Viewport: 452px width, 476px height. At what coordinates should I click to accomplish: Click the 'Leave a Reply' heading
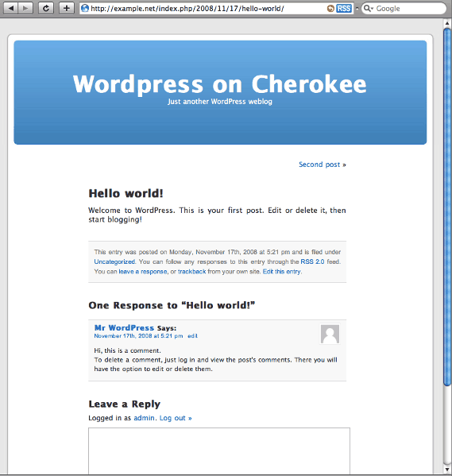coord(124,404)
